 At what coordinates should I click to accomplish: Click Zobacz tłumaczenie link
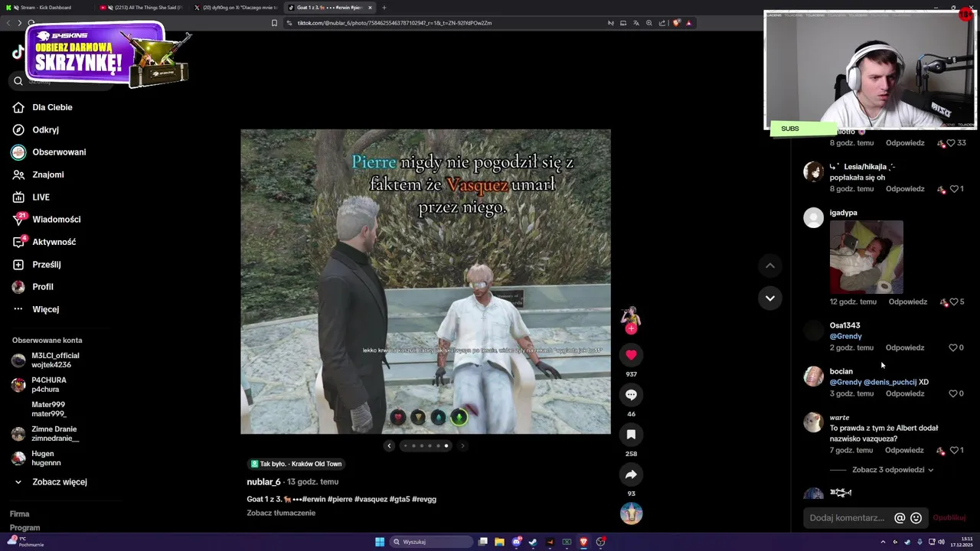tap(281, 513)
